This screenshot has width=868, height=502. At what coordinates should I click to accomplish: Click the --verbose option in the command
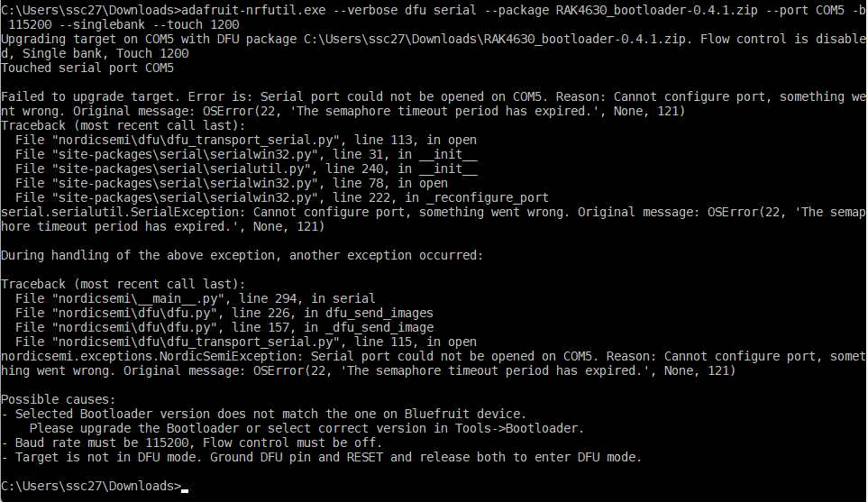(x=332, y=10)
